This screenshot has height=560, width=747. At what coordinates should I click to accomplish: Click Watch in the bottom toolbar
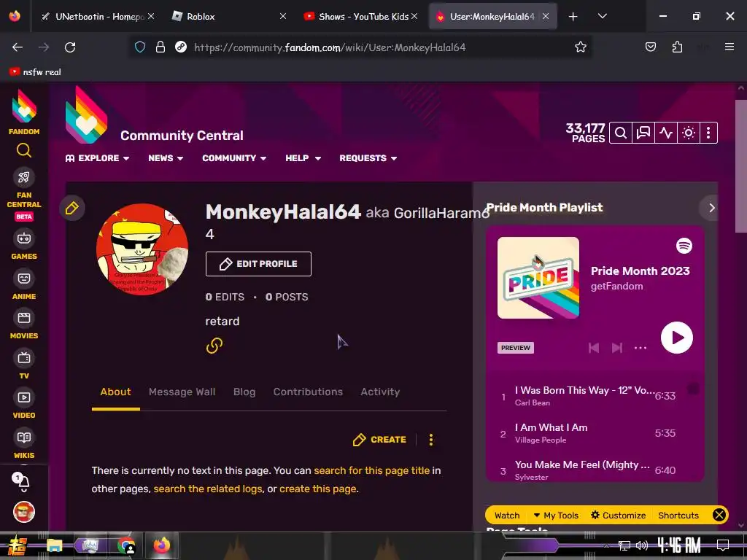point(507,516)
